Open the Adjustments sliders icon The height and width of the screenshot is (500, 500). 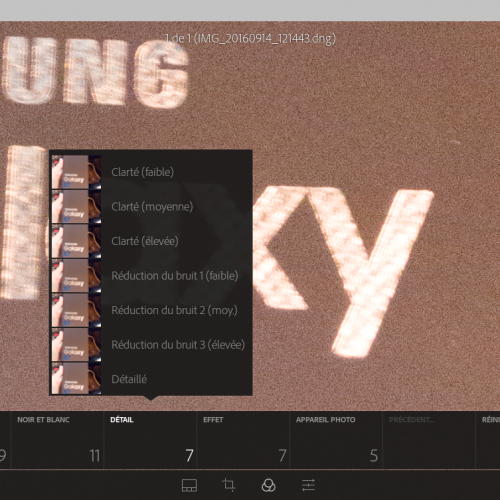[308, 485]
